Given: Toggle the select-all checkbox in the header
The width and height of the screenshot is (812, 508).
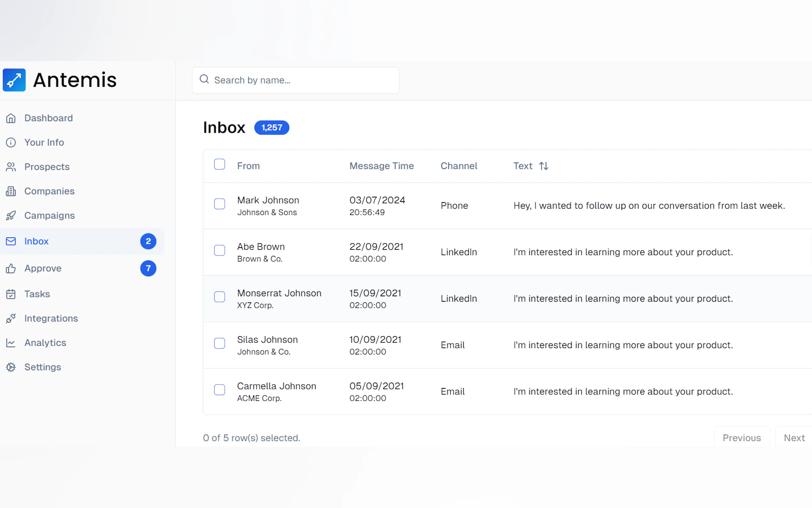Looking at the screenshot, I should point(220,164).
